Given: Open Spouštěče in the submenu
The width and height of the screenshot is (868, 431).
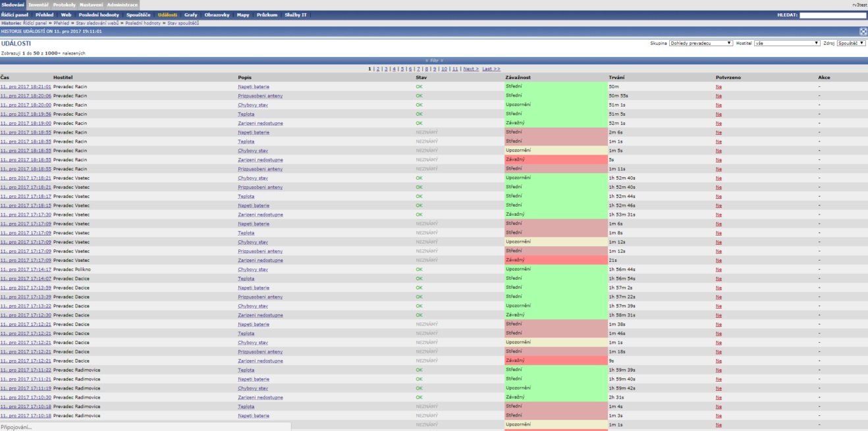Looking at the screenshot, I should click(x=138, y=14).
